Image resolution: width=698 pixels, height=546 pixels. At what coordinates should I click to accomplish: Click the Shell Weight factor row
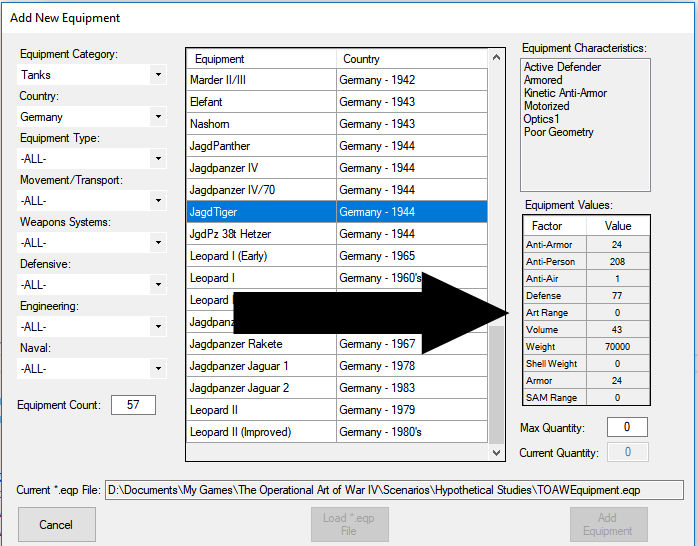(x=586, y=364)
